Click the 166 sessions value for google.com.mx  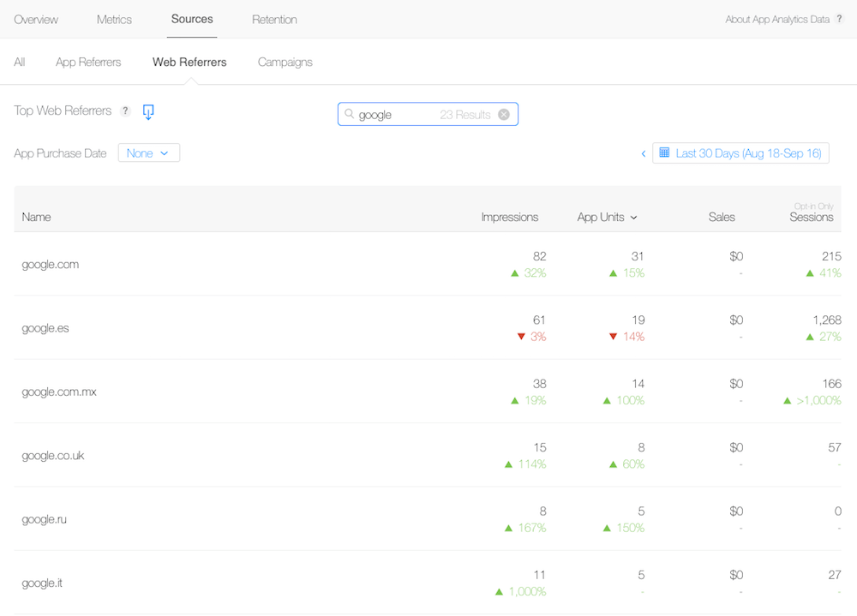tap(832, 384)
